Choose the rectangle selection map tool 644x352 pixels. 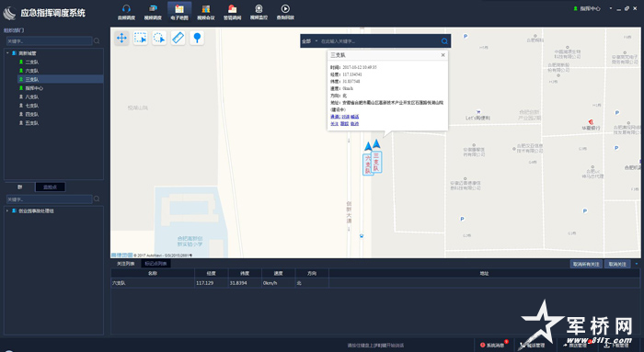click(141, 39)
